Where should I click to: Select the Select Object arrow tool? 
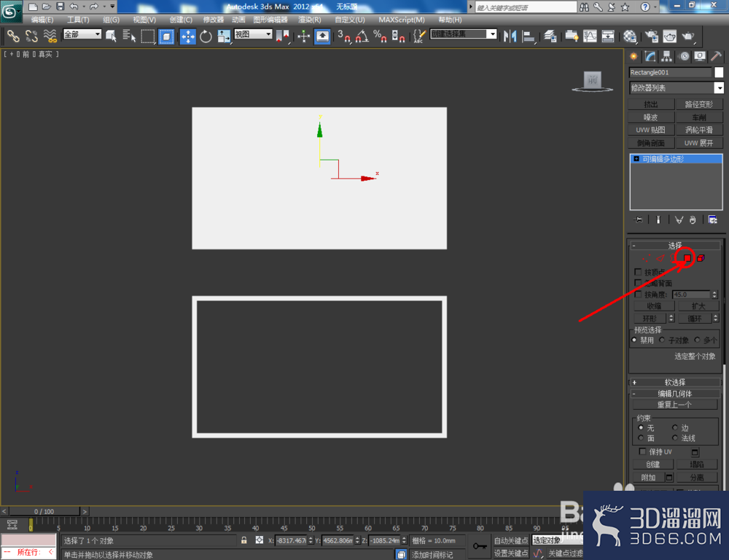111,36
